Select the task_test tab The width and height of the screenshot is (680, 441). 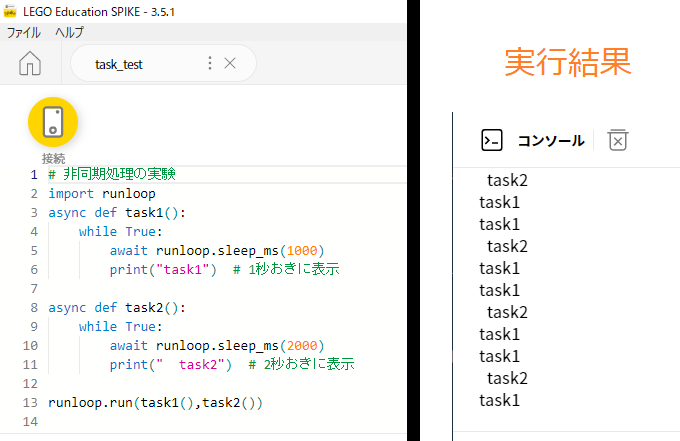coord(119,64)
